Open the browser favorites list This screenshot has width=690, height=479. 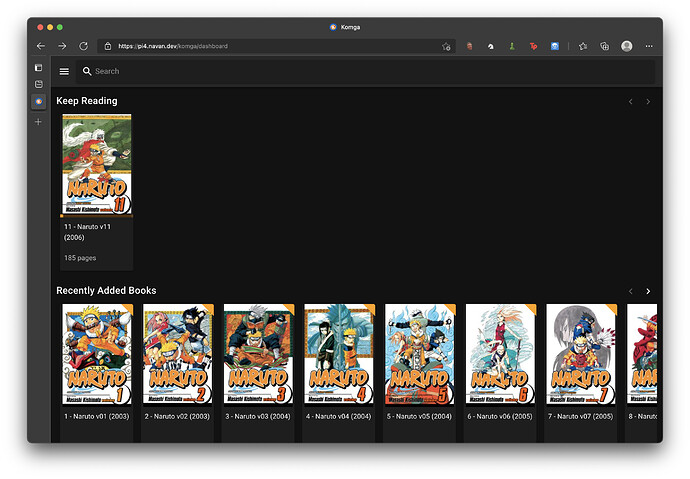point(583,46)
